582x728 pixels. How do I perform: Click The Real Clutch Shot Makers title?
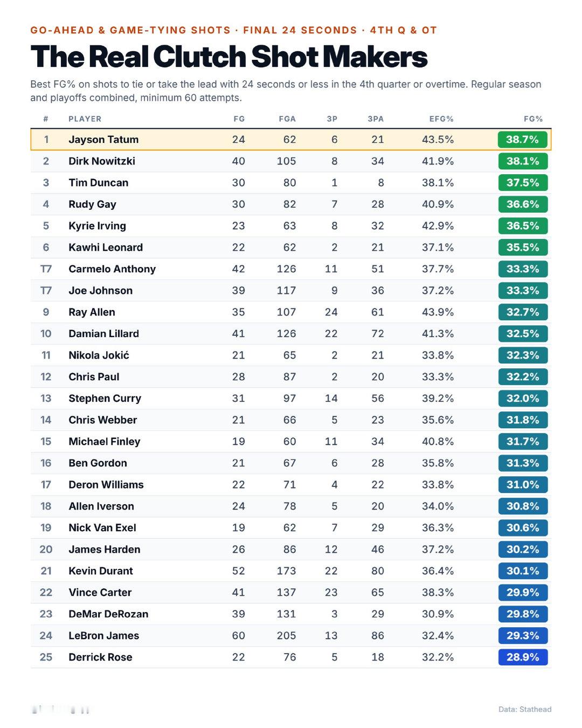pyautogui.click(x=229, y=57)
